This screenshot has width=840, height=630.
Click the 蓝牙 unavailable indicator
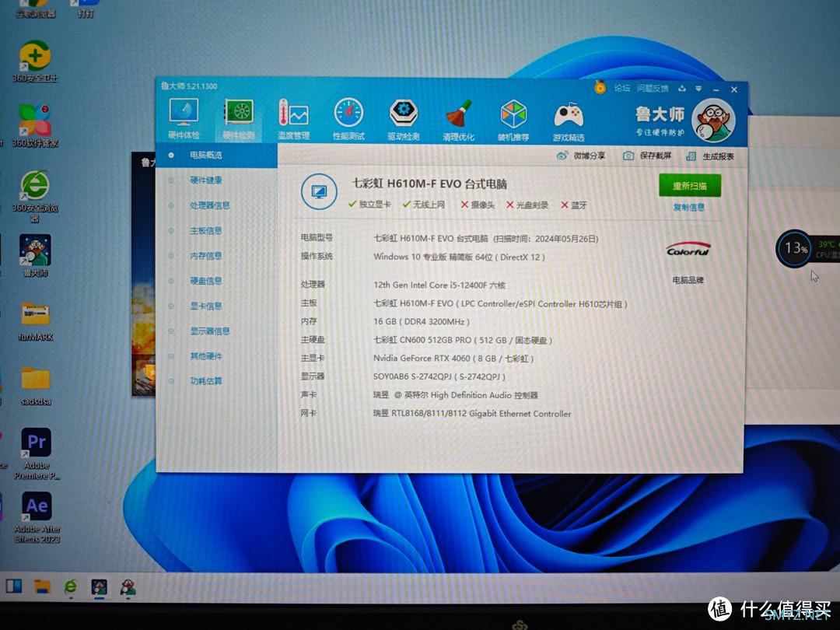(x=574, y=205)
